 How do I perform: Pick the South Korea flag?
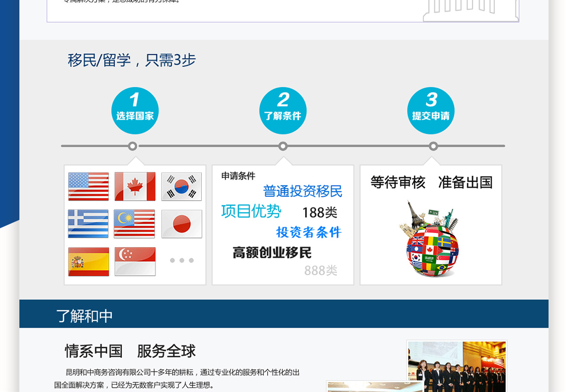[x=181, y=187]
